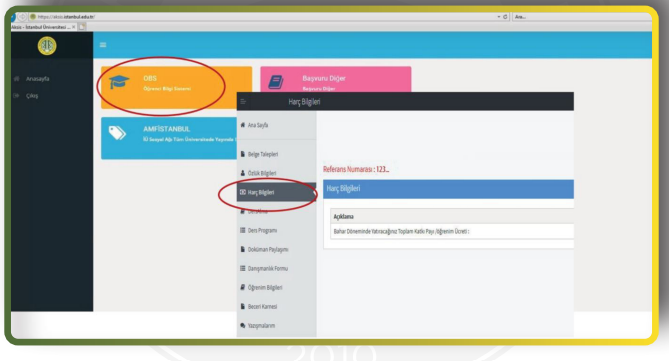Click the home icon beside Ana Sayfa
Screen dimensions: 669x361
[243, 125]
